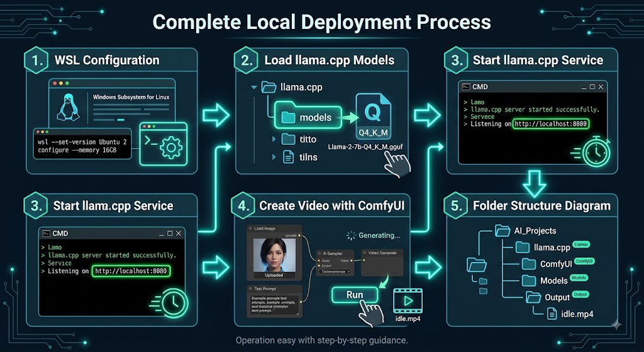Viewport: 644px width, 352px height.
Task: Click the Load Image Uploade output socket
Action: pyautogui.click(x=299, y=236)
